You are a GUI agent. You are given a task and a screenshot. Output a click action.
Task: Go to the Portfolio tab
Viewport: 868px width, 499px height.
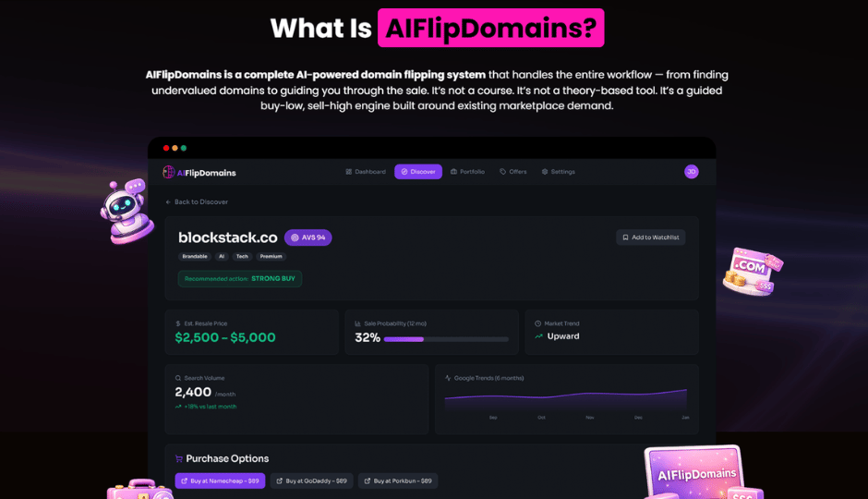coord(468,172)
